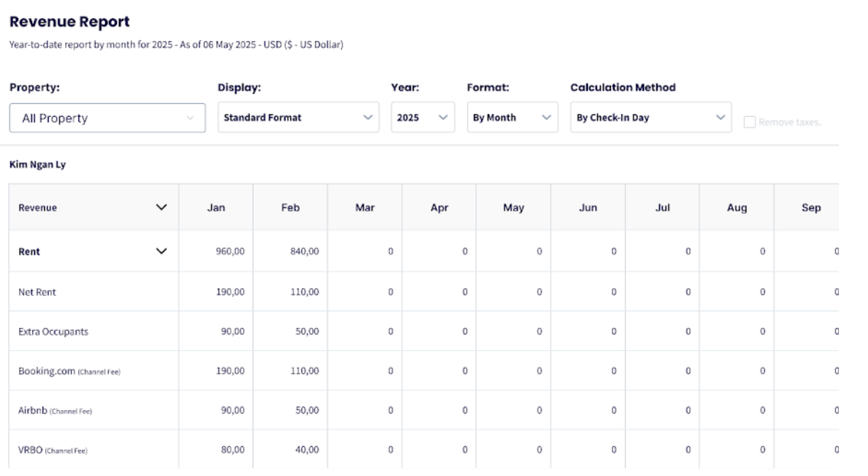Open the Property dropdown
The width and height of the screenshot is (868, 476).
(107, 118)
